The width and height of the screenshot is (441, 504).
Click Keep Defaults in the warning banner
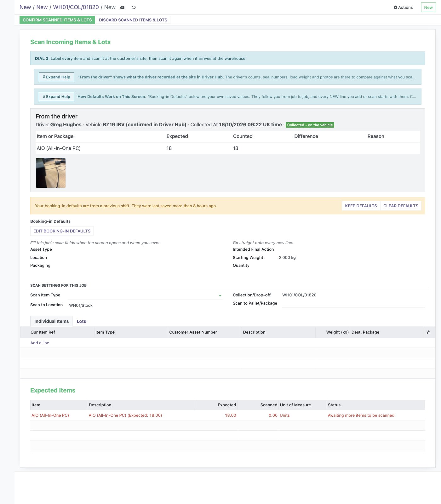point(361,206)
